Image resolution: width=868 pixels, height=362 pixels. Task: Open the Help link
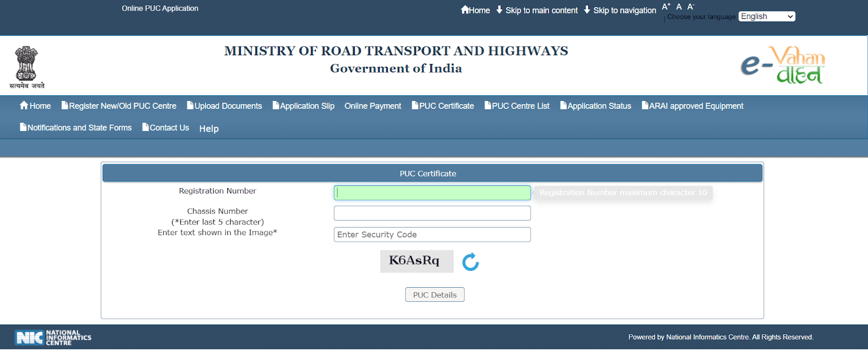coord(209,128)
